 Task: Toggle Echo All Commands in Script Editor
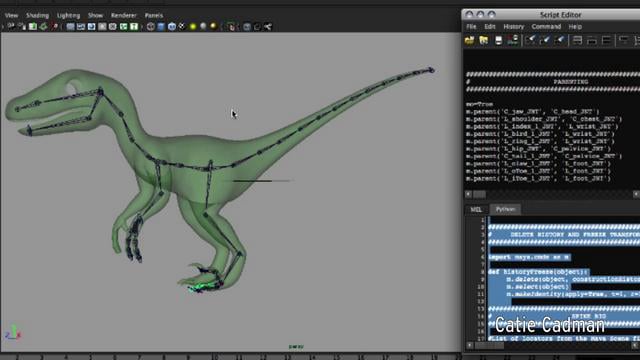623,40
